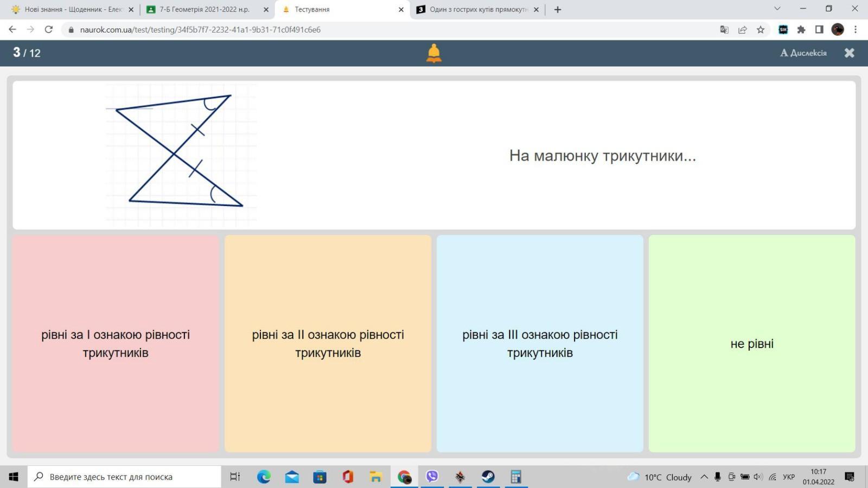This screenshot has height=488, width=868.
Task: Switch to Chrome on the taskbar
Action: tap(404, 477)
